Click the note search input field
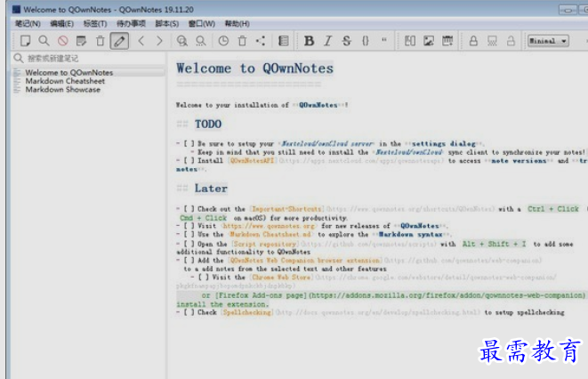This screenshot has height=379, width=588. [89, 59]
